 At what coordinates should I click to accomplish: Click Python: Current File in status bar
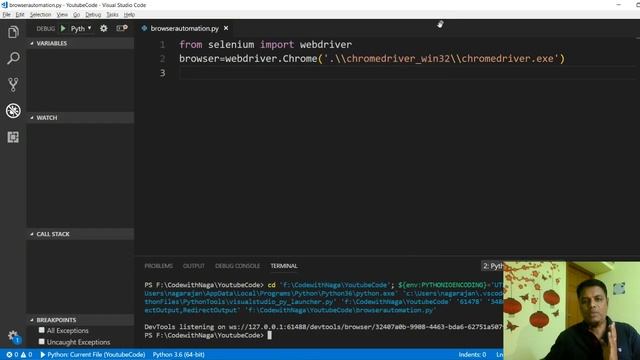[93, 355]
